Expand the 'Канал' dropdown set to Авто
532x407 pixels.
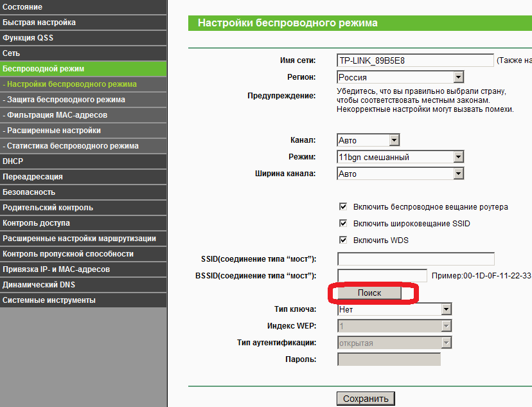(368, 140)
